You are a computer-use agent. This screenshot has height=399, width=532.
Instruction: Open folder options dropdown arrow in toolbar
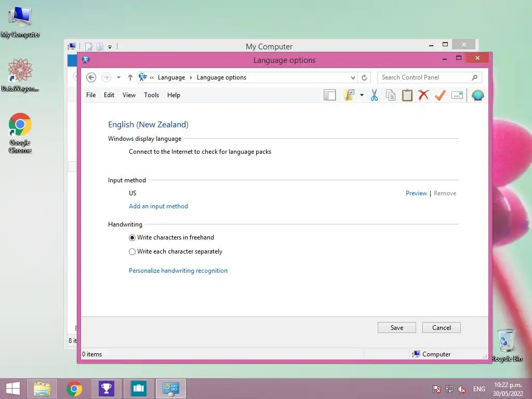coord(362,96)
